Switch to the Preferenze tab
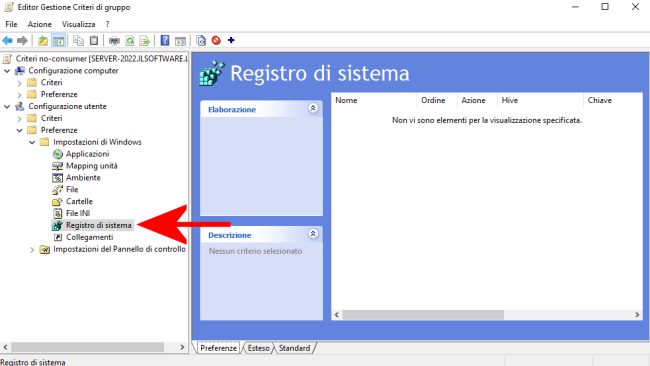650x366 pixels. click(x=218, y=348)
